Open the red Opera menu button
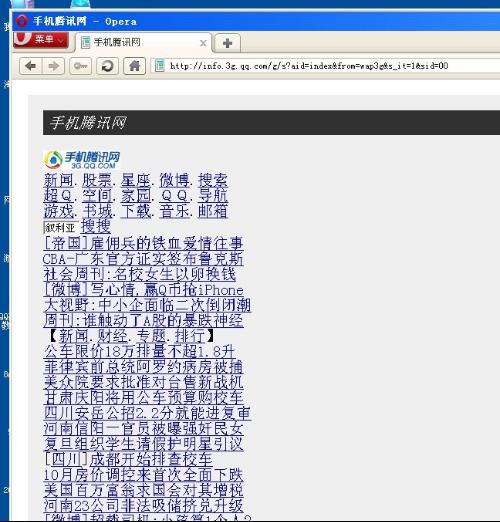The height and width of the screenshot is (522, 500). [41, 39]
